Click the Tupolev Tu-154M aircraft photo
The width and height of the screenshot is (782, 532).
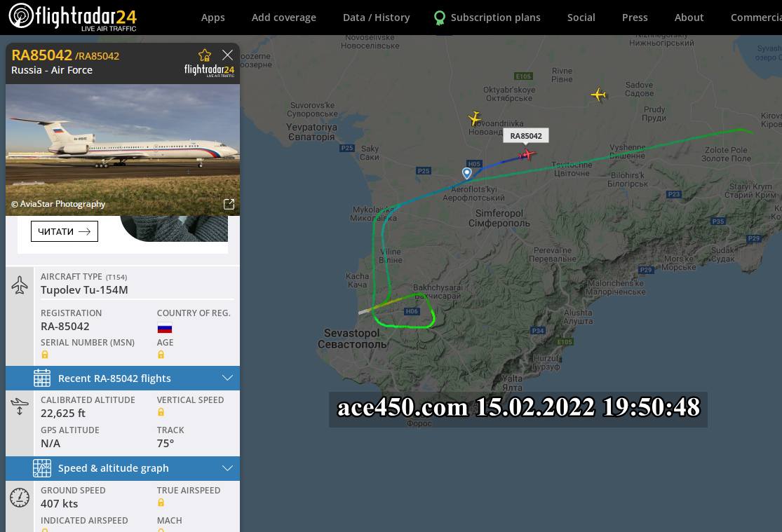[123, 149]
